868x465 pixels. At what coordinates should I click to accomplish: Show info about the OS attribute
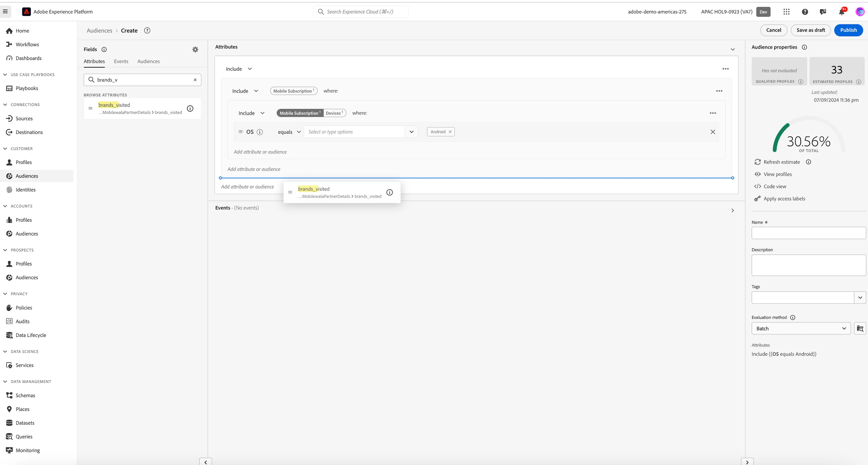coord(260,132)
